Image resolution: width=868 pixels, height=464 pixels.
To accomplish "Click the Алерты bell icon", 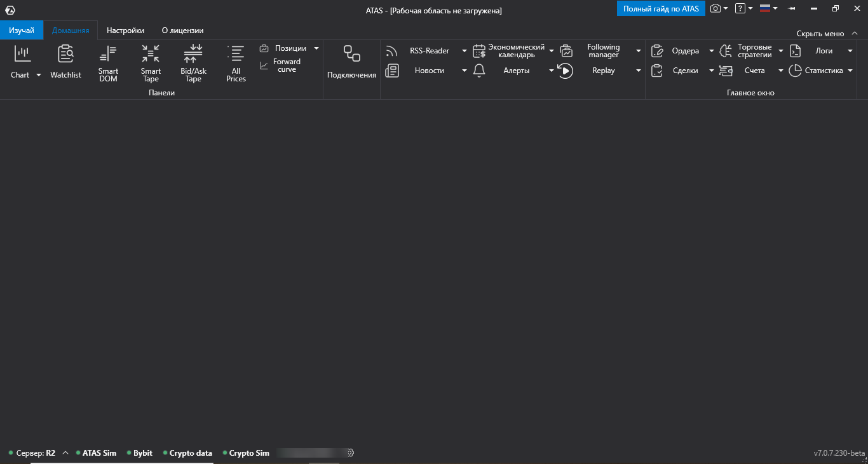I will tap(479, 71).
